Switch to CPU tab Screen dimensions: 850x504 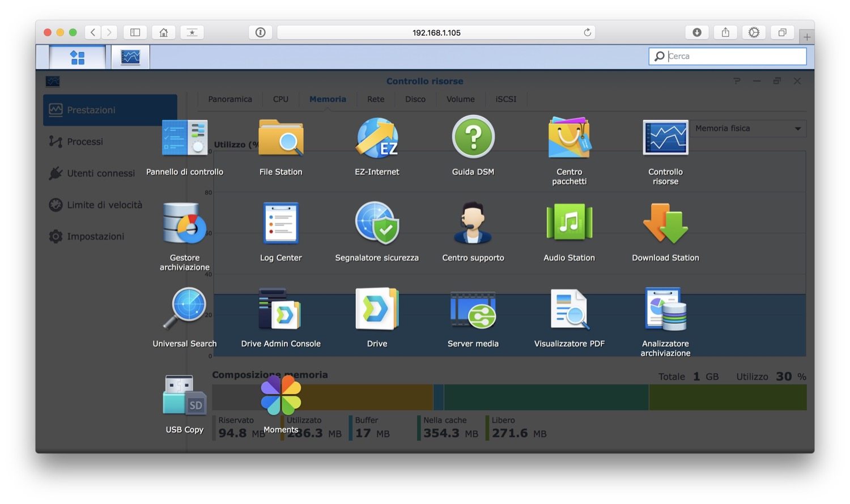(280, 99)
